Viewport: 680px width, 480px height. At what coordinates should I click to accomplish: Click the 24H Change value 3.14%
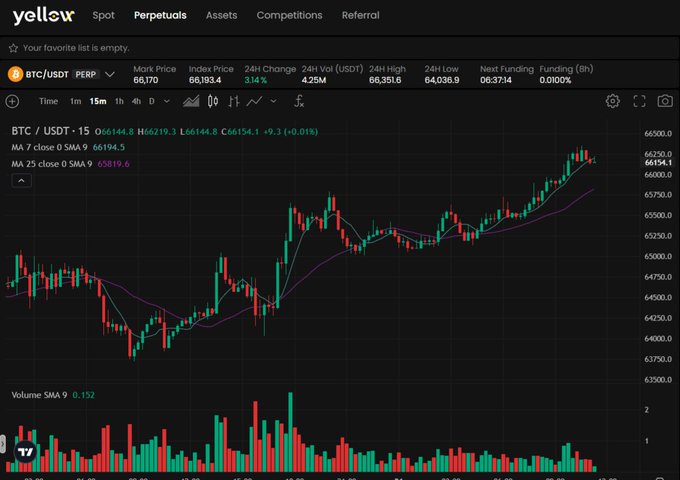click(x=255, y=80)
